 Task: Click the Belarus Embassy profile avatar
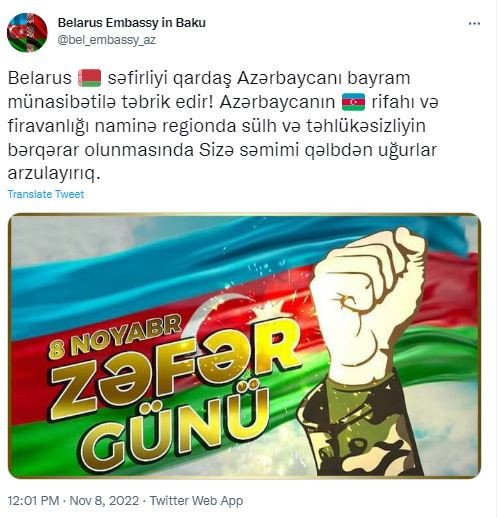(x=27, y=32)
